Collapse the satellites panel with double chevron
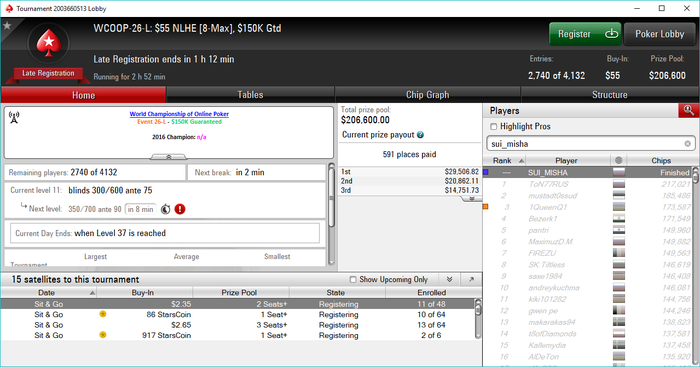This screenshot has height=367, width=700. tap(450, 279)
